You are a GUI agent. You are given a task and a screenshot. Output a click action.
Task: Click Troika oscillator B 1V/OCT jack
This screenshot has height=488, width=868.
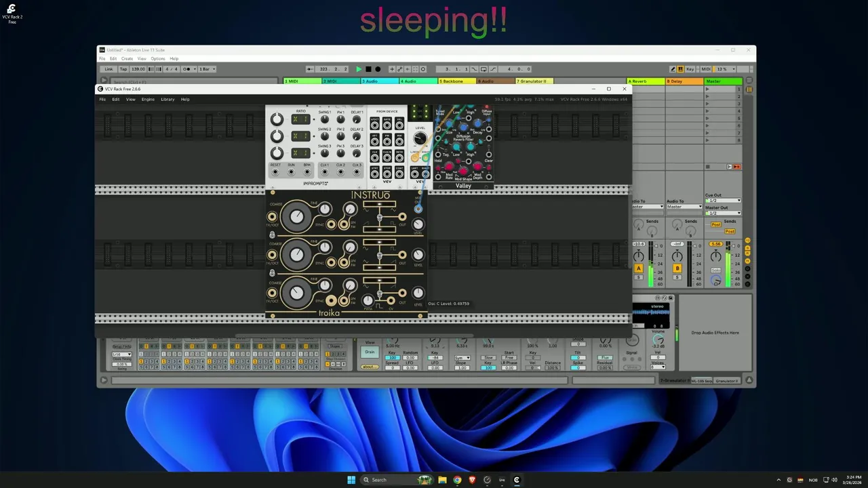pyautogui.click(x=273, y=255)
